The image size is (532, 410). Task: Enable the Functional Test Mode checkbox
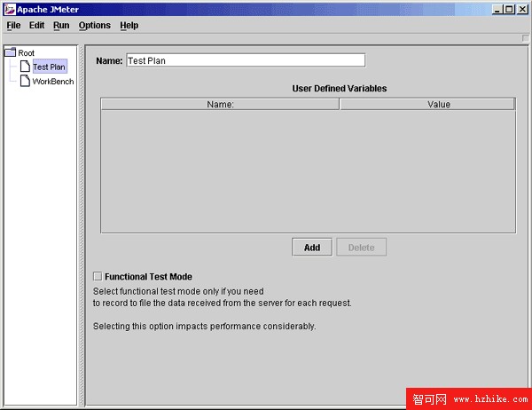click(98, 276)
